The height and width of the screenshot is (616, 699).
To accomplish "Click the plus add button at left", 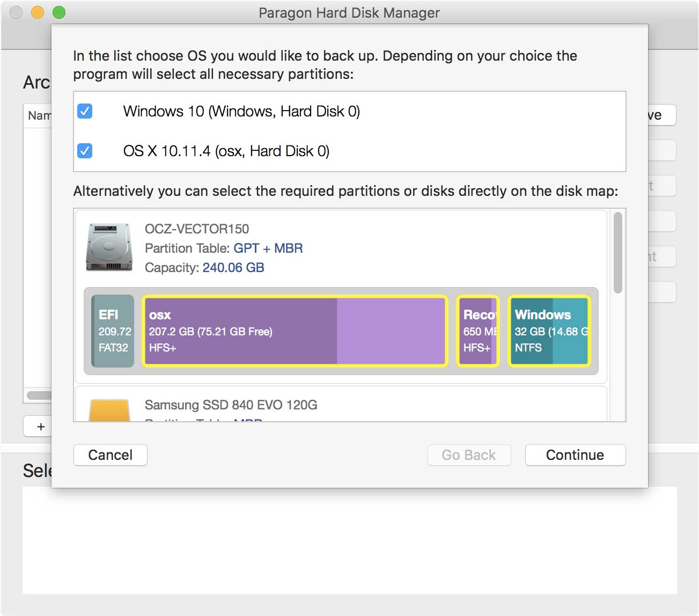I will (x=40, y=427).
